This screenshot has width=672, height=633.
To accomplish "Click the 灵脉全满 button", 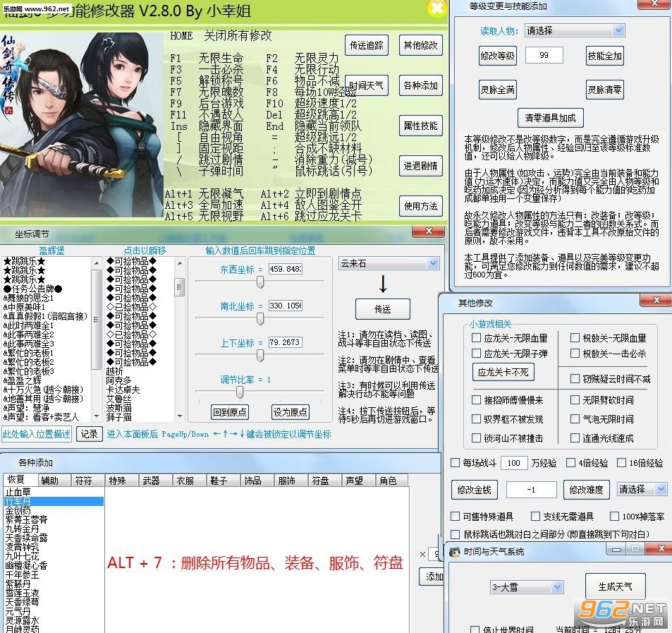I will (x=498, y=90).
